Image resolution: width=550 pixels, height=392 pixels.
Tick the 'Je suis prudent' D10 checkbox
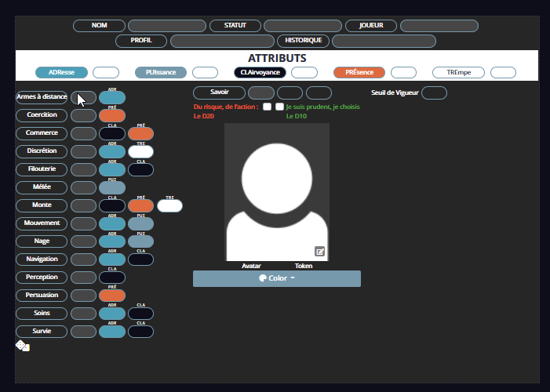(279, 107)
